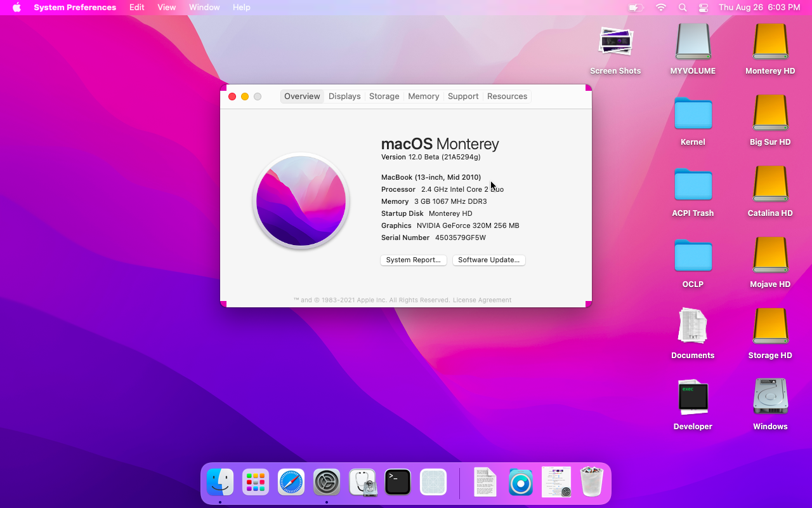Open Control Center in menu bar
The height and width of the screenshot is (508, 812).
coord(703,8)
